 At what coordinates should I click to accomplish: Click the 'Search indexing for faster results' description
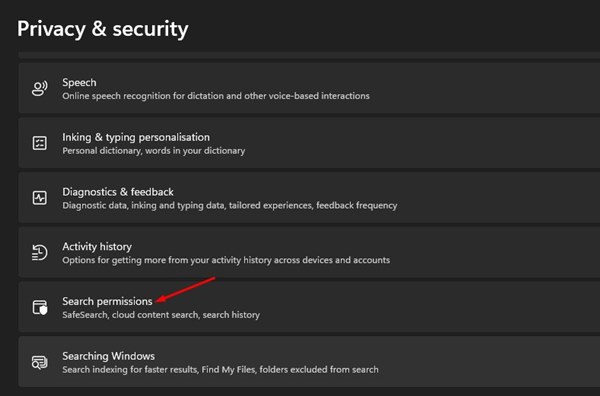pyautogui.click(x=220, y=370)
